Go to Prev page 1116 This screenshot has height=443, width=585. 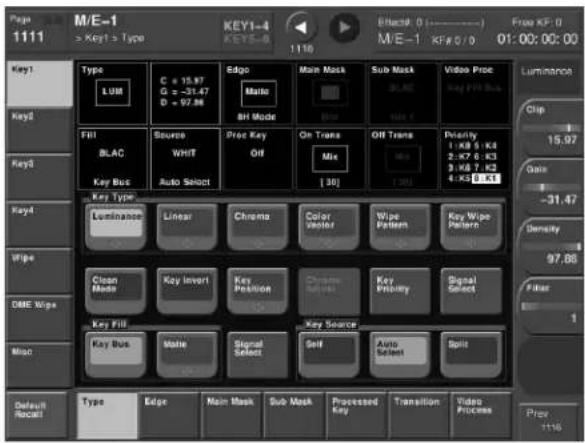(549, 421)
